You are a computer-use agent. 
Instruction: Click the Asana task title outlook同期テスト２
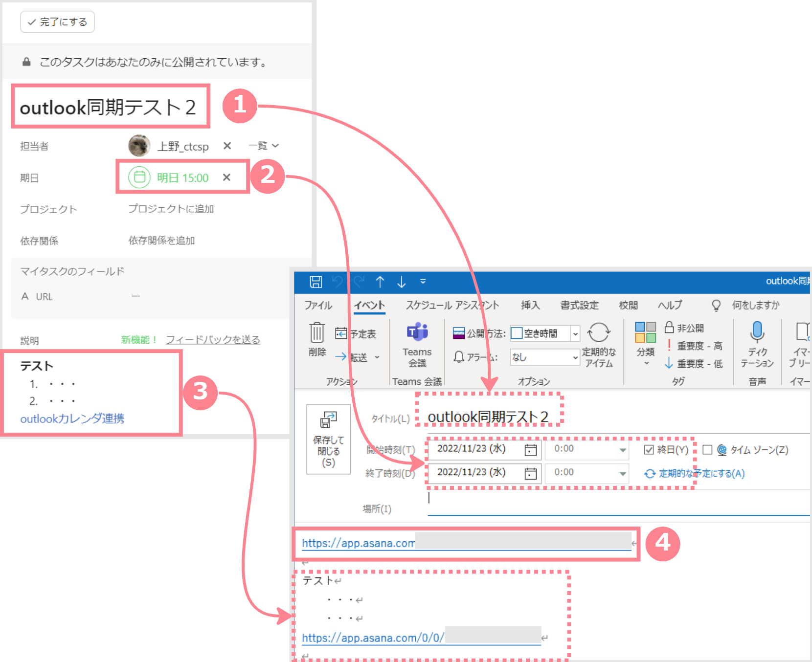pyautogui.click(x=108, y=108)
